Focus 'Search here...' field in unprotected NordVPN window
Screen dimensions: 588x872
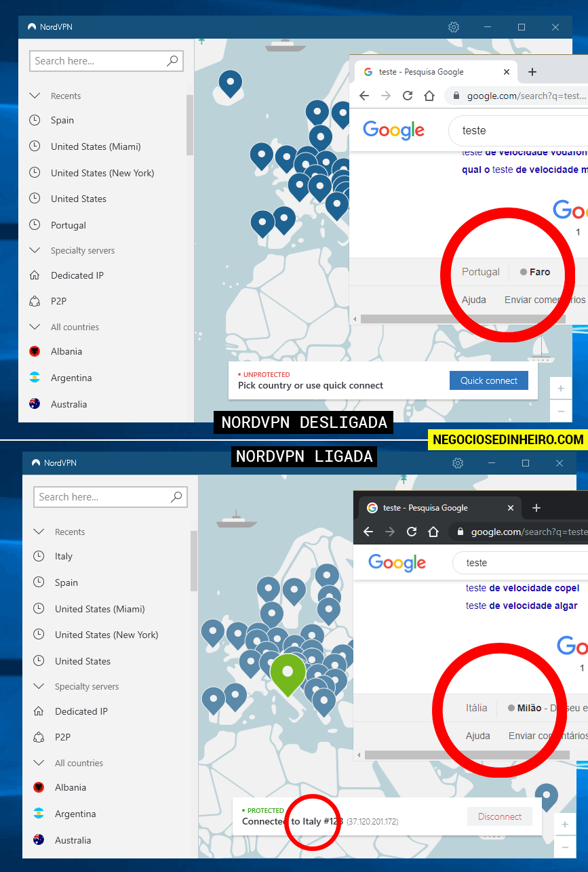106,60
